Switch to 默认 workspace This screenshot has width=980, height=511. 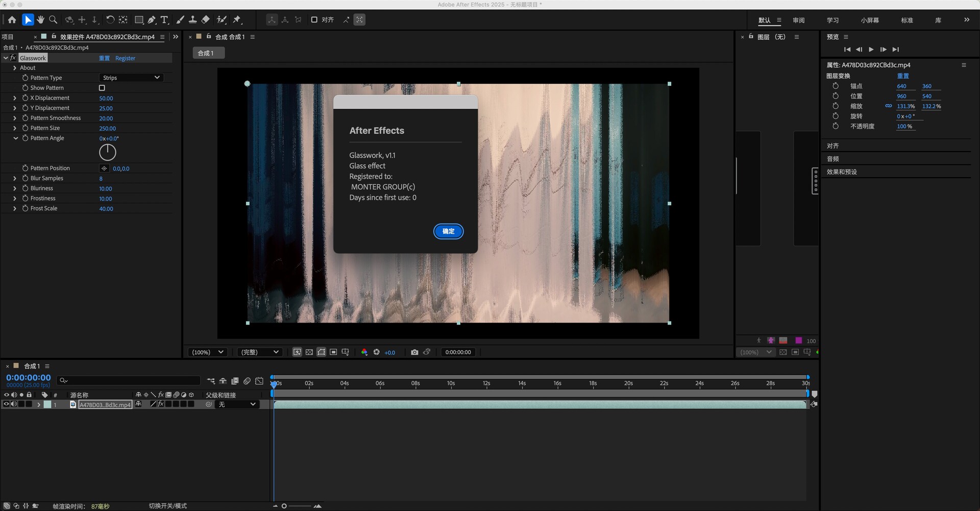pyautogui.click(x=765, y=20)
